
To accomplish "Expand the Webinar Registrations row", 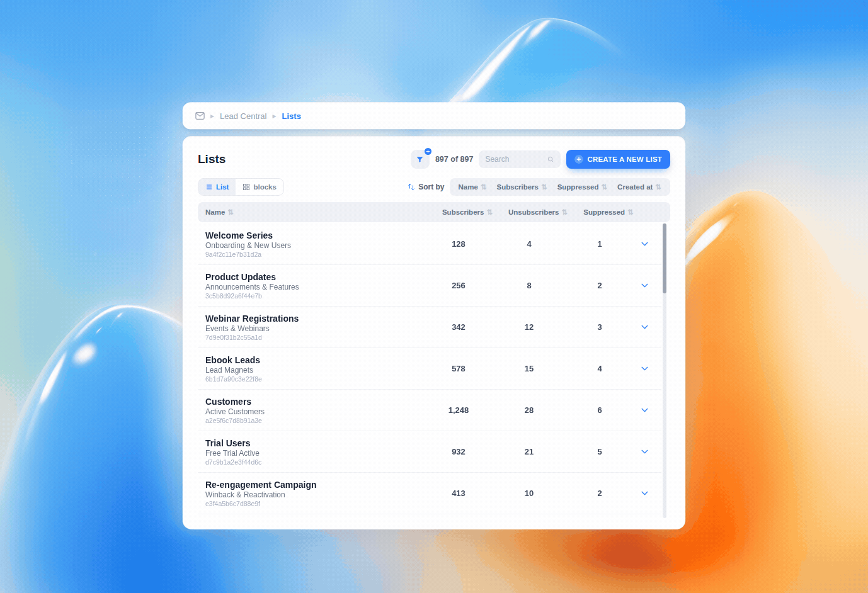I will (644, 327).
